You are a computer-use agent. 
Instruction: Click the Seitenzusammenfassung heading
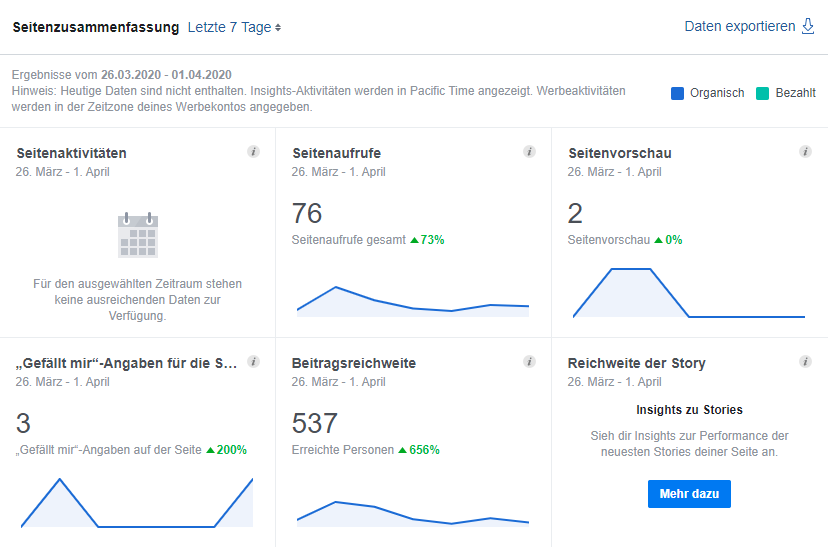click(96, 27)
